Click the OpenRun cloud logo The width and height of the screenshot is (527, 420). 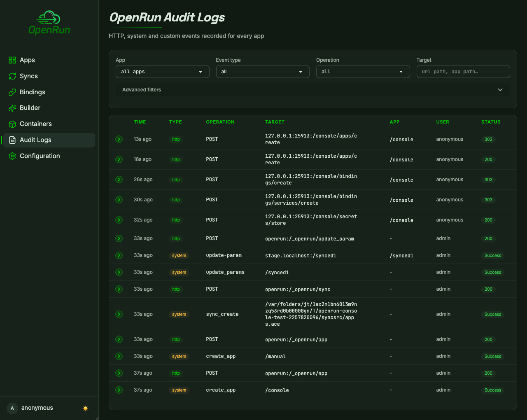coord(49,23)
